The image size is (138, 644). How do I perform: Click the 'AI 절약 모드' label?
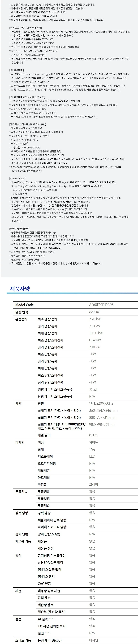pos(46,619)
